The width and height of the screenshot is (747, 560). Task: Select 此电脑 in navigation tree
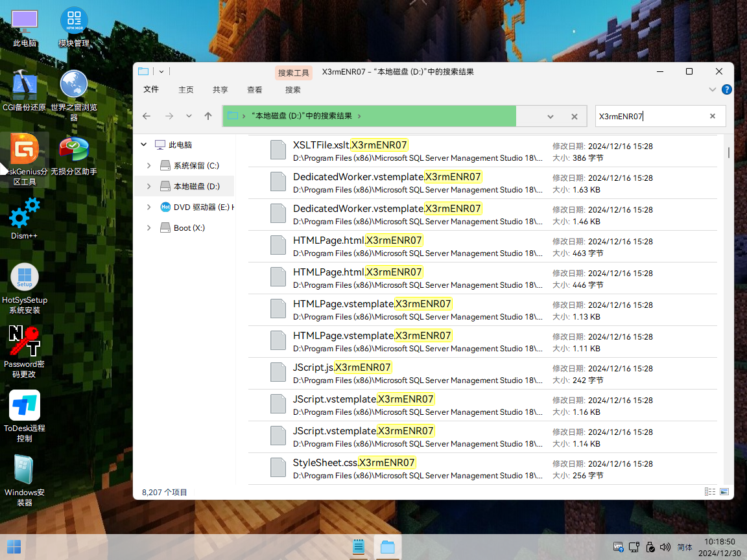pos(174,145)
